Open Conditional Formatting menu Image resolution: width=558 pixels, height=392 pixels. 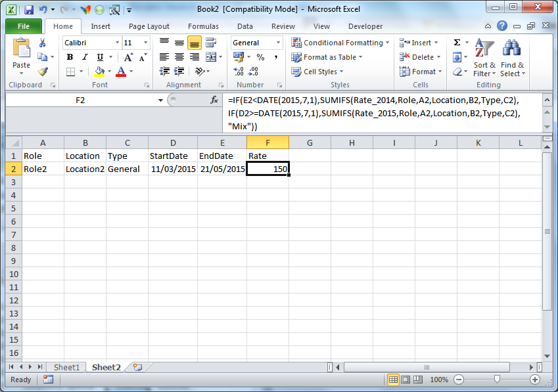(340, 43)
